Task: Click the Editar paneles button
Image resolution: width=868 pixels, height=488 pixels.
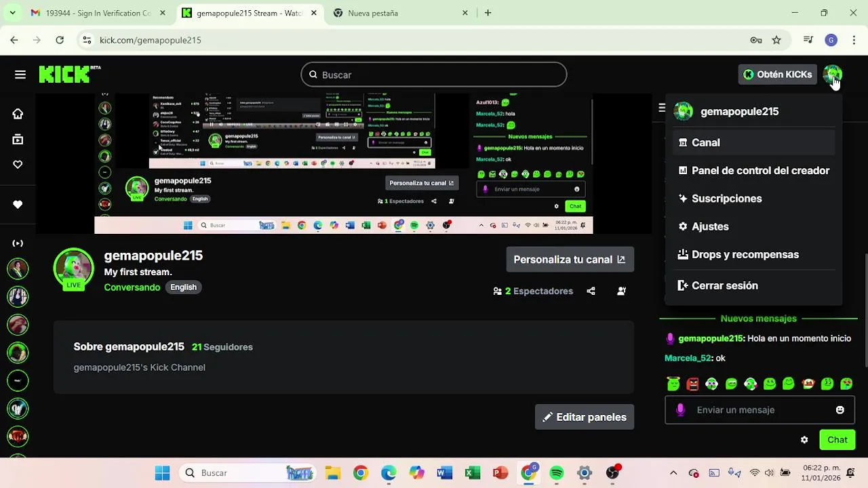Action: pyautogui.click(x=584, y=417)
